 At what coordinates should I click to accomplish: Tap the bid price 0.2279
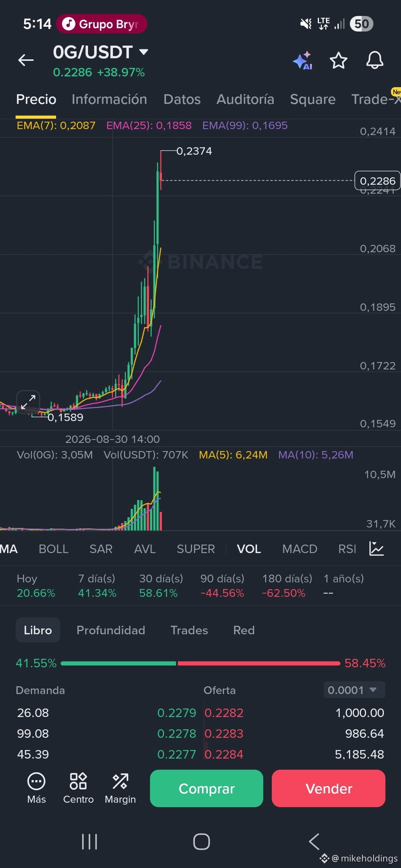(x=177, y=713)
